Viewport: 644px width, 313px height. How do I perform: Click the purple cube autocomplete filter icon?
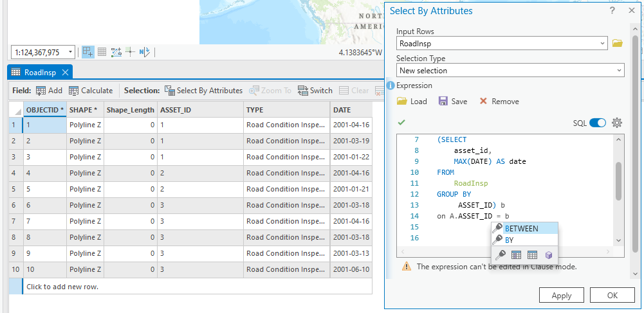point(548,255)
